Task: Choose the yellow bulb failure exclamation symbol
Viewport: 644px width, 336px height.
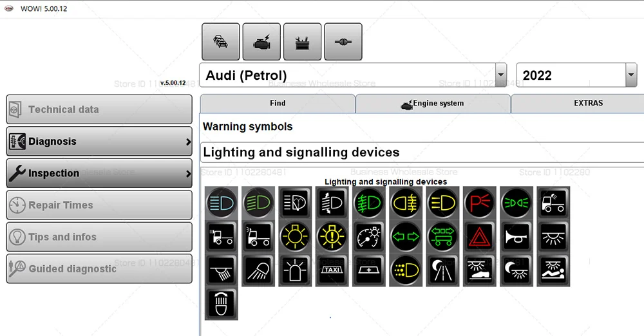Action: coord(332,237)
